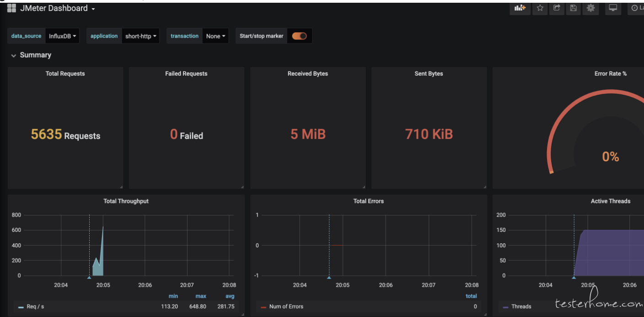Click the Total Throughput panel title
Image resolution: width=644 pixels, height=317 pixels.
tap(126, 201)
